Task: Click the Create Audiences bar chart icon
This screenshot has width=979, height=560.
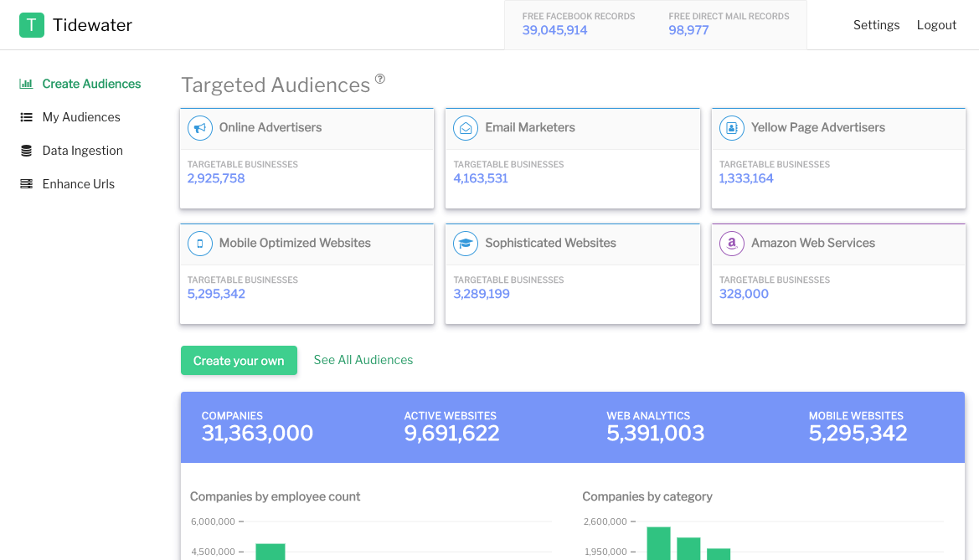Action: (x=26, y=84)
